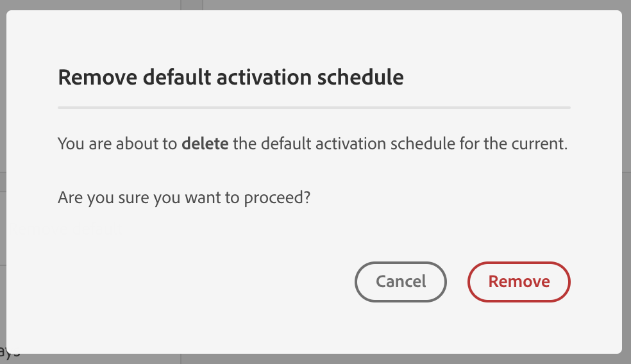The width and height of the screenshot is (631, 364).
Task: Click the empty dialog area left of Cancel
Action: (x=201, y=281)
